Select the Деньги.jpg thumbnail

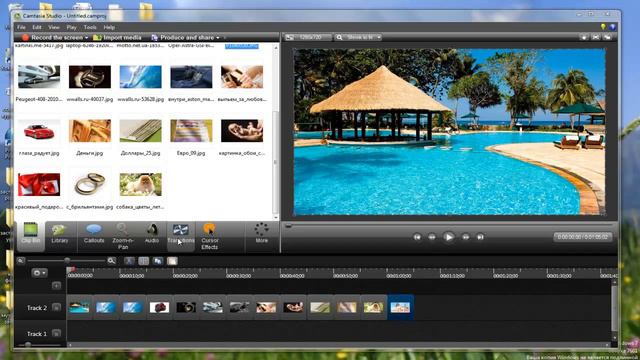click(x=90, y=131)
